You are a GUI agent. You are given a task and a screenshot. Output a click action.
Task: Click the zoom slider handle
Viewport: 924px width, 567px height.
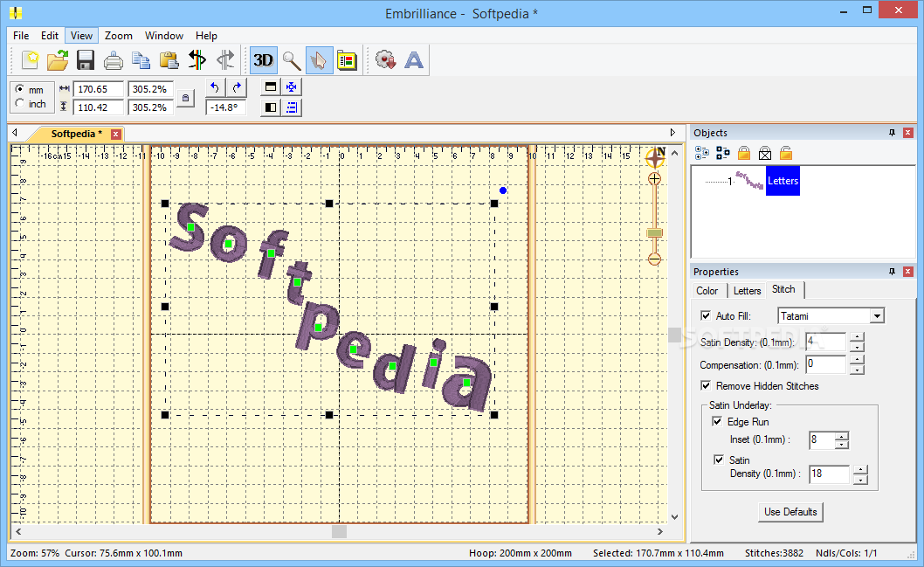654,232
